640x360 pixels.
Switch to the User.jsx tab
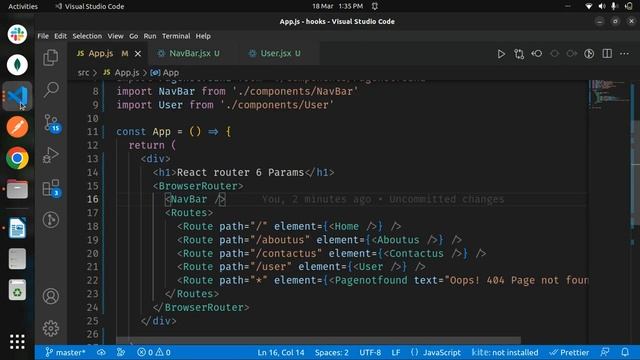click(x=276, y=53)
